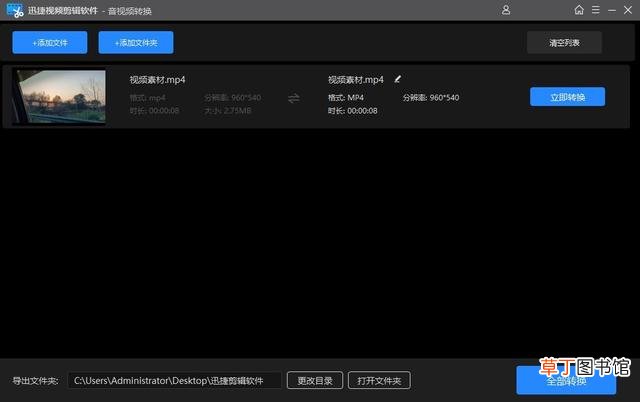The image size is (640, 402).
Task: Click the pencil icon to rename output file
Action: tap(398, 79)
